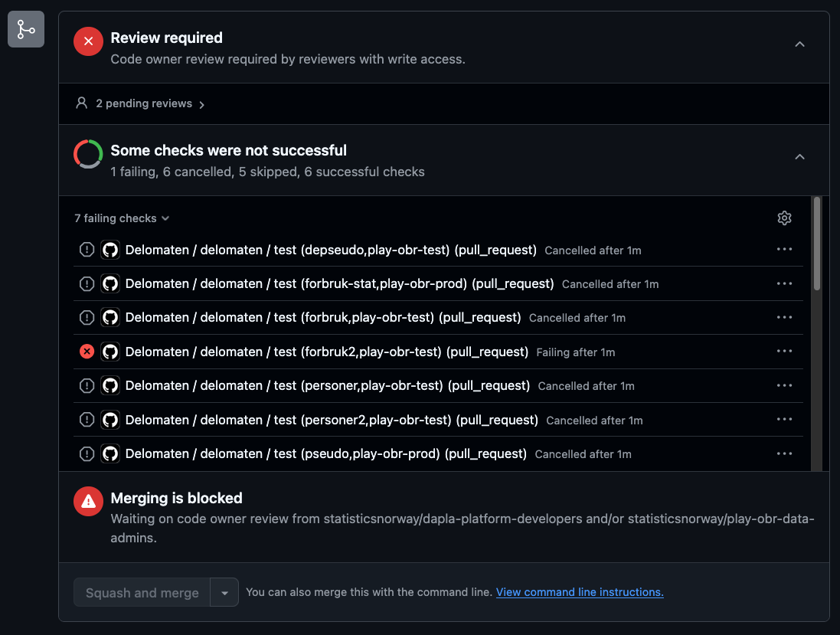This screenshot has width=840, height=635.
Task: Open 2 pending reviews list
Action: (x=140, y=103)
